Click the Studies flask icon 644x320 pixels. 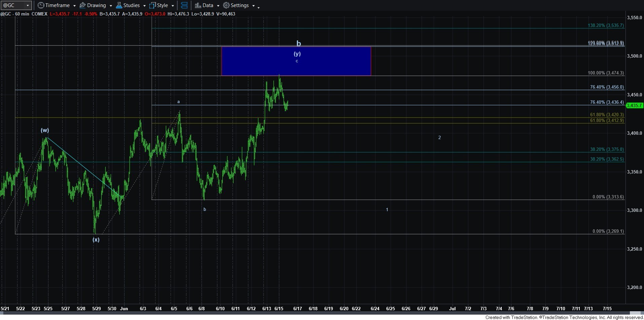[x=119, y=5]
